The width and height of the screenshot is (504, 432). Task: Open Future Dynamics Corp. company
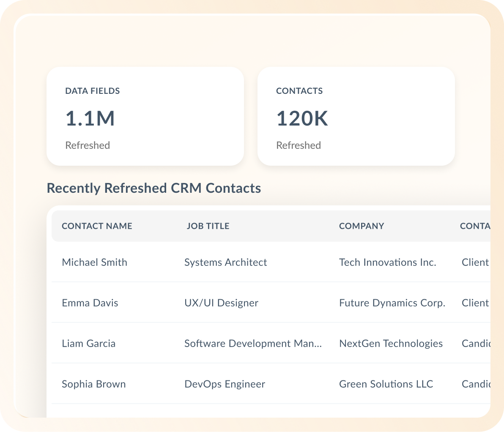pyautogui.click(x=392, y=303)
